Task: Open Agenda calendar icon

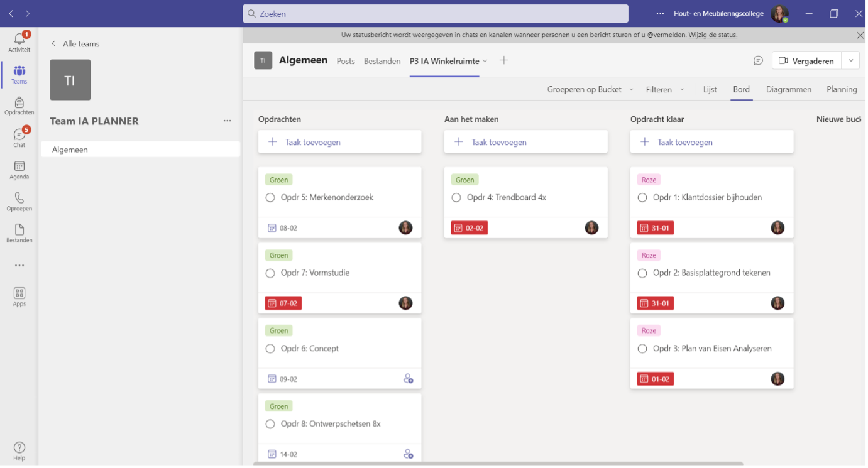Action: click(x=19, y=169)
